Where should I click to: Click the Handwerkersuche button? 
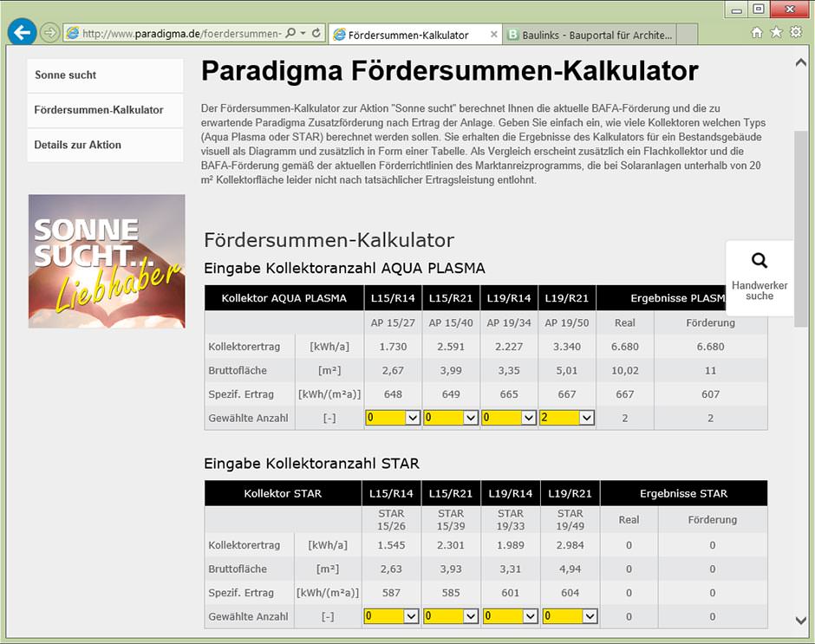(x=760, y=277)
